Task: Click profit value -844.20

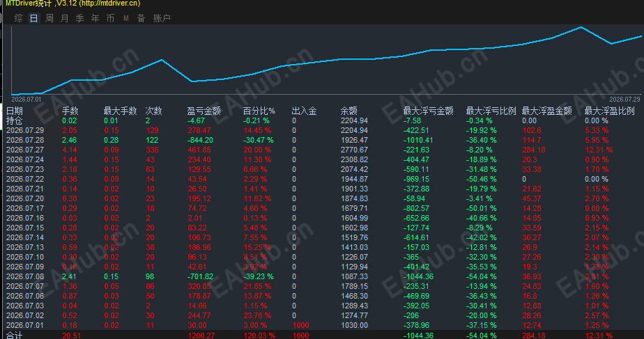Action: (200, 141)
